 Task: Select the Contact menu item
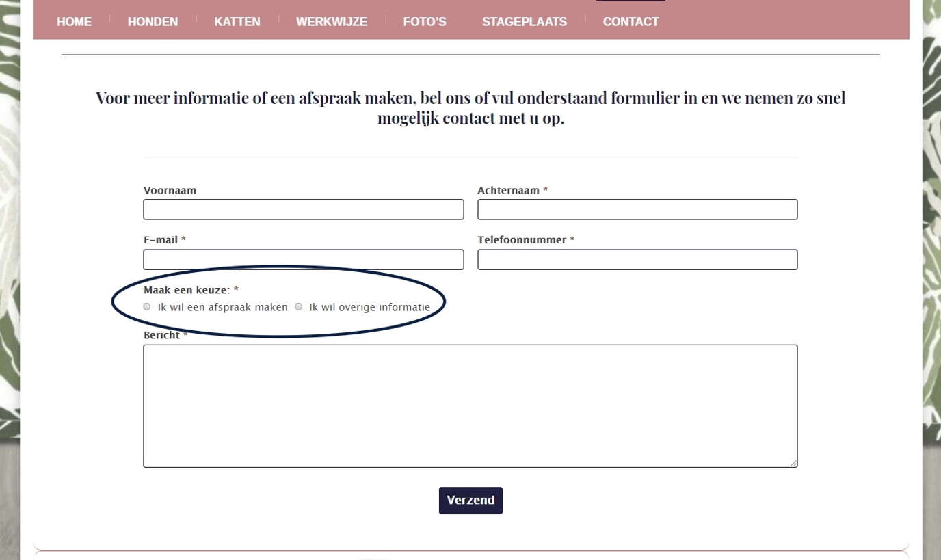pos(631,22)
